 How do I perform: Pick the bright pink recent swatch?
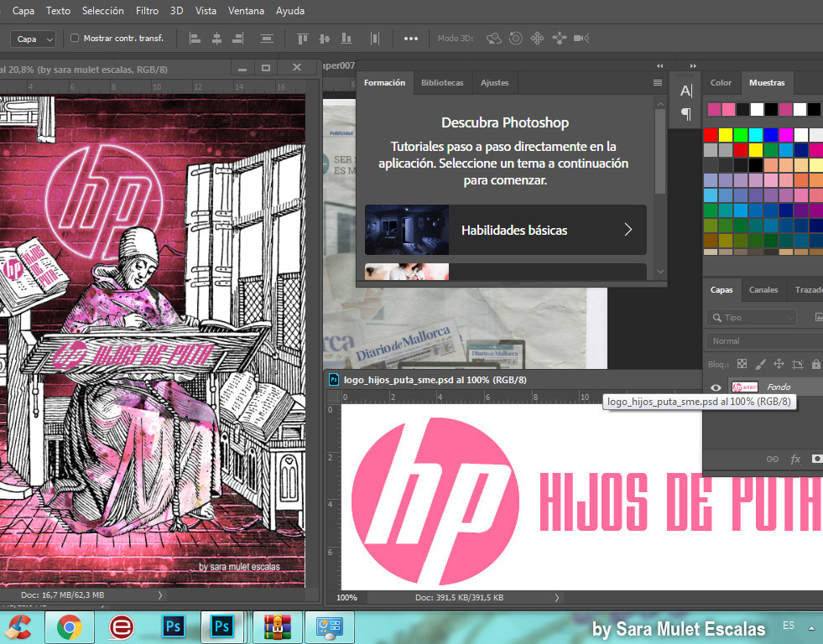(728, 109)
